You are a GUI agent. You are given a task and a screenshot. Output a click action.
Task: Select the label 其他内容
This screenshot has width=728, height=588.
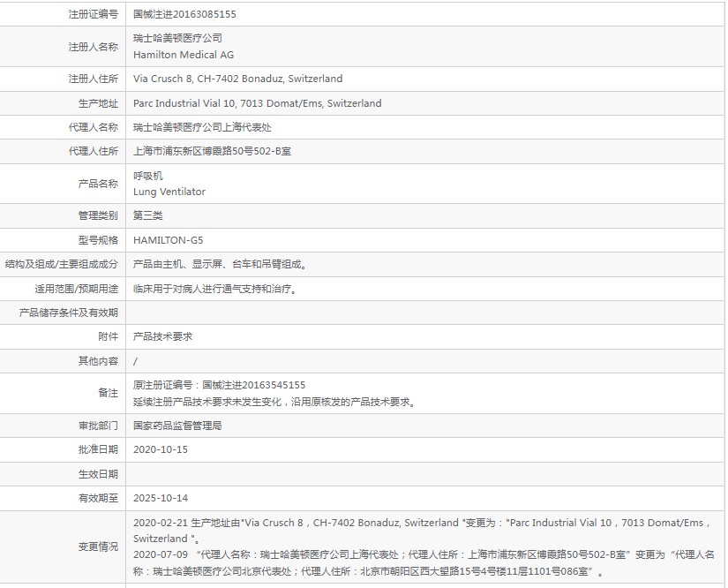pos(99,361)
